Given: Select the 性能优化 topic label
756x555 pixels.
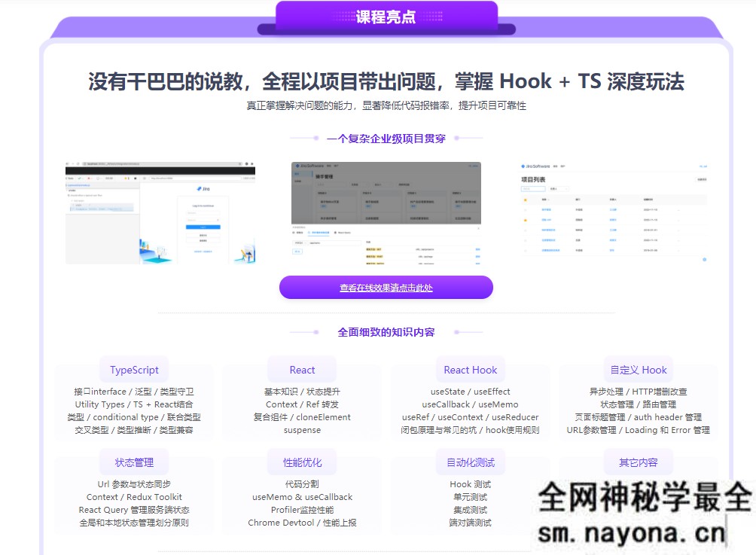Looking at the screenshot, I should pos(302,462).
